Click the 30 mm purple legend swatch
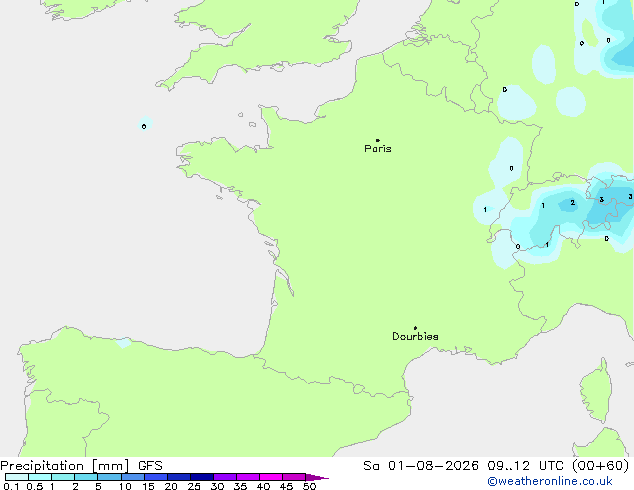634x490 pixels. click(x=225, y=477)
